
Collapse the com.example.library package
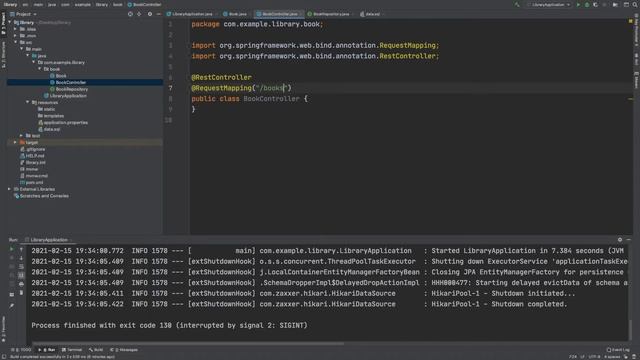tap(34, 62)
